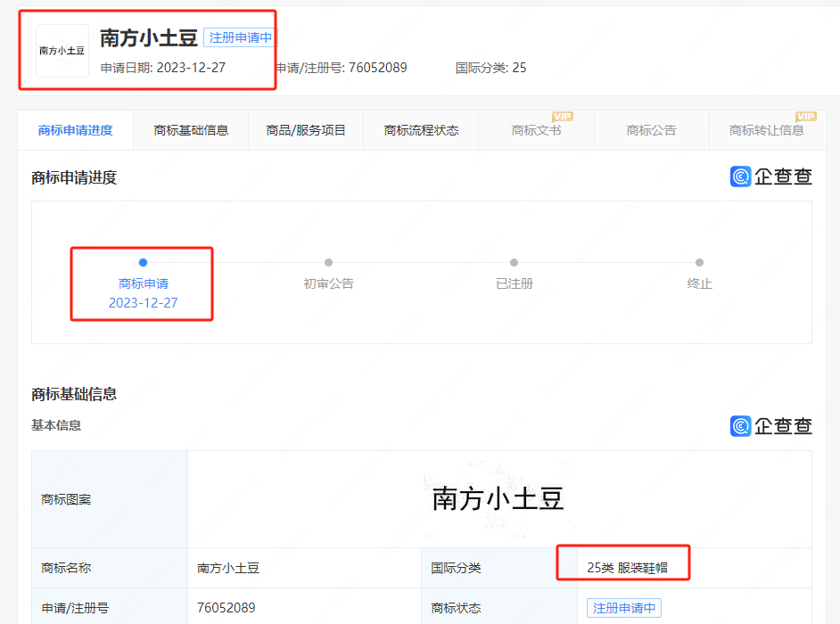The height and width of the screenshot is (624, 840).
Task: Open the 商标流程状态 tab
Action: [x=421, y=130]
